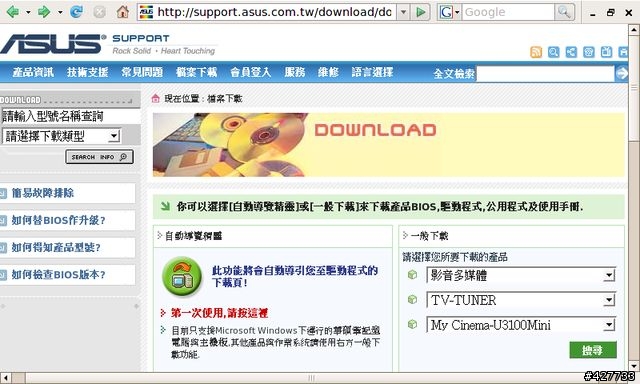The image size is (640, 384).
Task: Click the horizontal scrollbar left arrow
Action: [x=5, y=377]
